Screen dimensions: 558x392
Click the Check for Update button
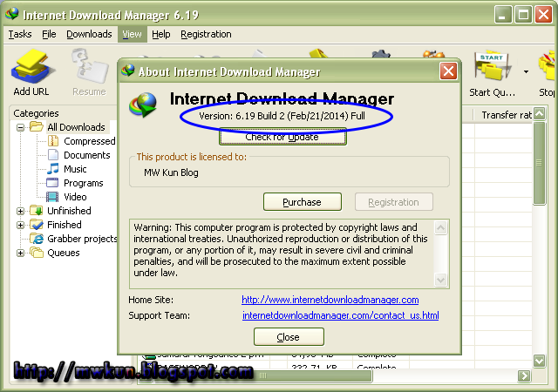tap(282, 137)
